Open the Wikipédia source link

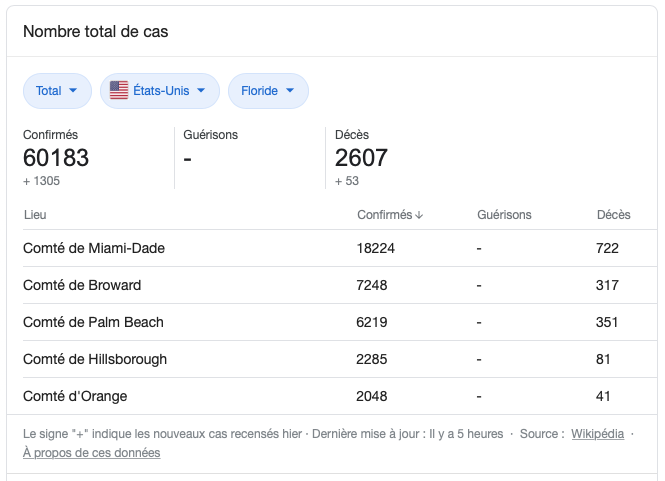pos(598,434)
